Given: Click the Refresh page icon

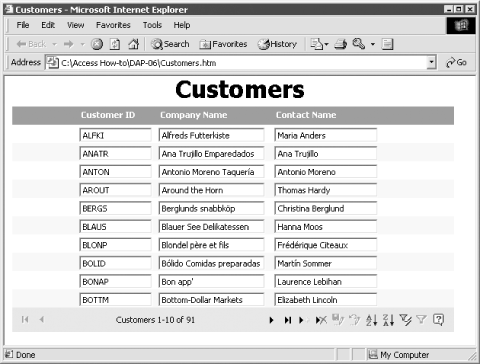Looking at the screenshot, I should click(x=115, y=44).
